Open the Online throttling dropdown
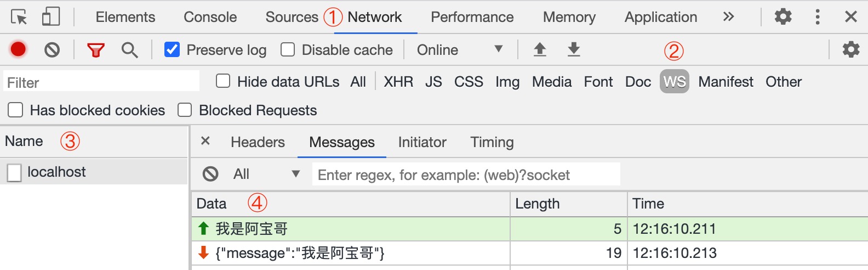868x270 pixels. (459, 50)
